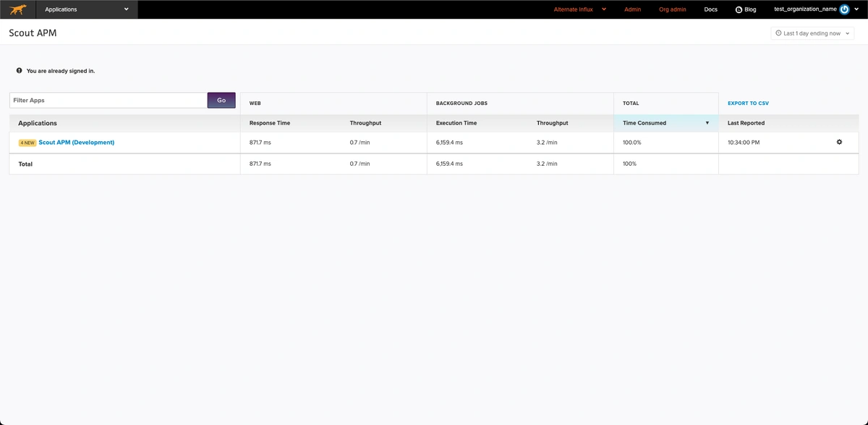Viewport: 868px width, 425px height.
Task: Click '6,159.4 ms' in the Scout APM (Development) row
Action: [449, 143]
